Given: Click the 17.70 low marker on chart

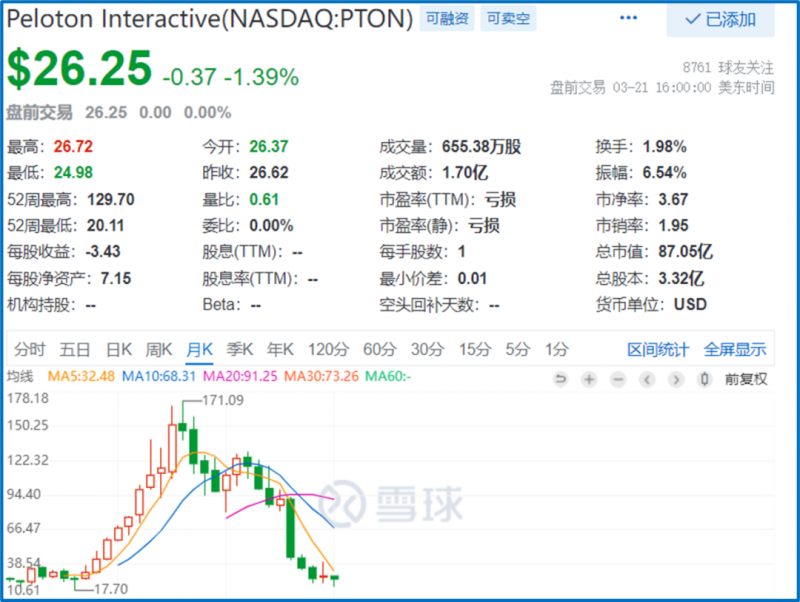Looking at the screenshot, I should coord(111,589).
